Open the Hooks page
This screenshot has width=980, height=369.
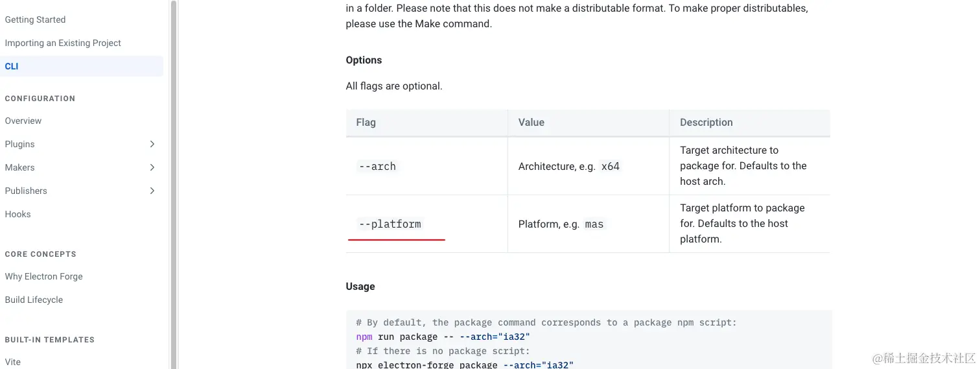coord(18,214)
